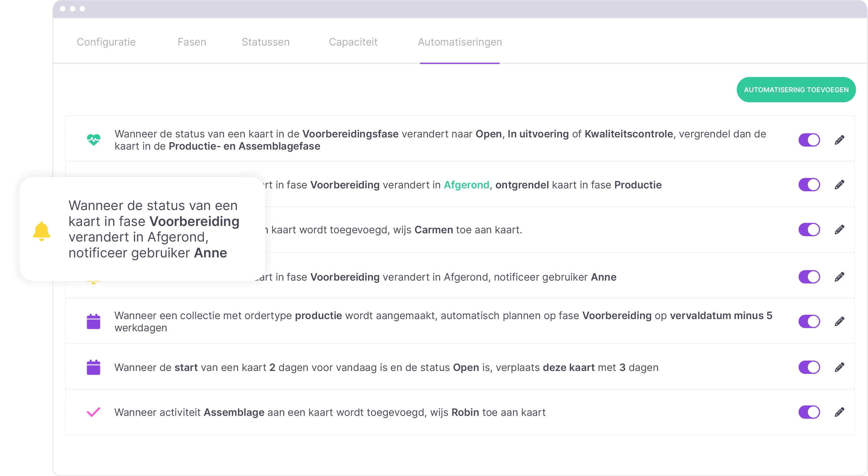This screenshot has width=868, height=476.
Task: Edit the Voorbereidingsfase vergrendel automation with pencil
Action: pyautogui.click(x=839, y=140)
